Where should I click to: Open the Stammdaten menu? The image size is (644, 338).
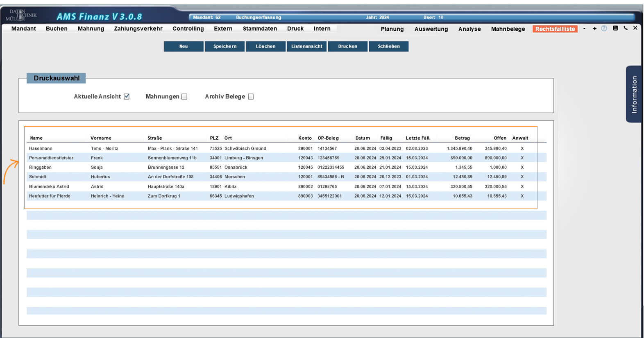pyautogui.click(x=260, y=29)
